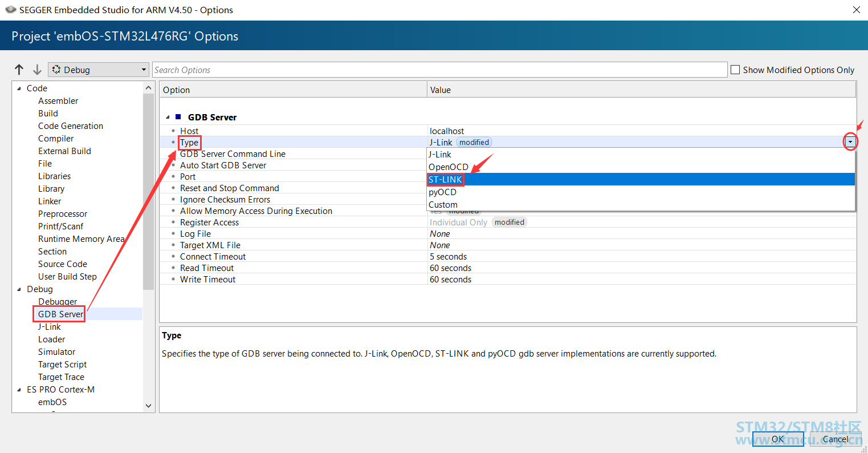868x453 pixels.
Task: Click the tree panel scrollbar down arrow
Action: 149,406
